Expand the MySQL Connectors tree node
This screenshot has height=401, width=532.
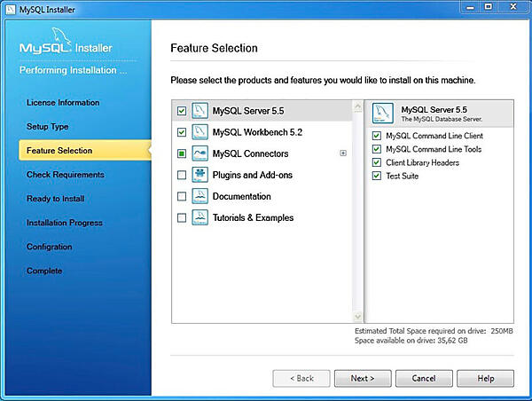tap(343, 153)
